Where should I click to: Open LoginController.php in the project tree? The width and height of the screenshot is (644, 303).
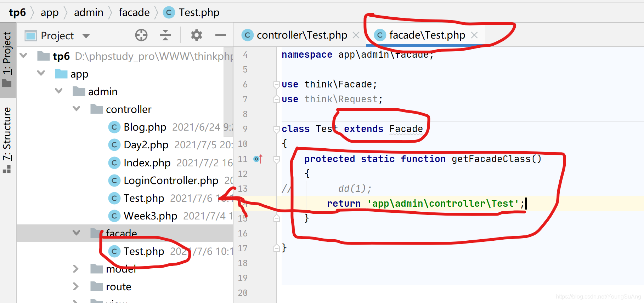[x=171, y=180]
